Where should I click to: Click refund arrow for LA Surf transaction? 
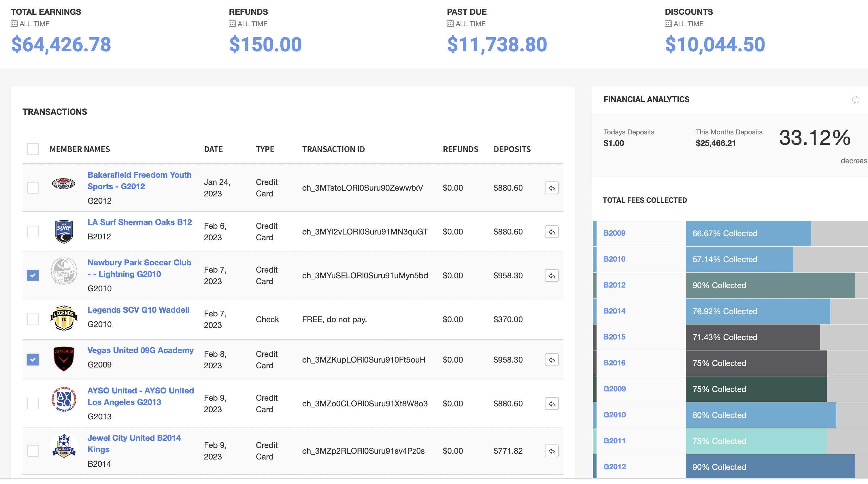552,232
